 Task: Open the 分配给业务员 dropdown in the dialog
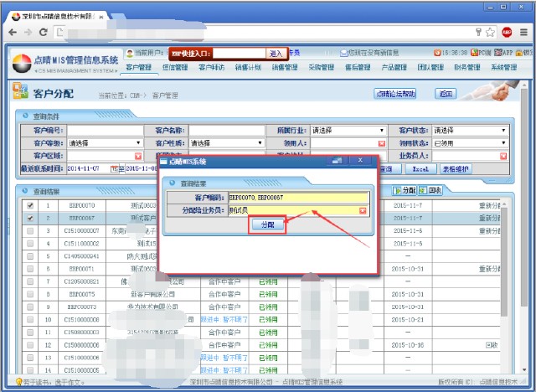363,210
